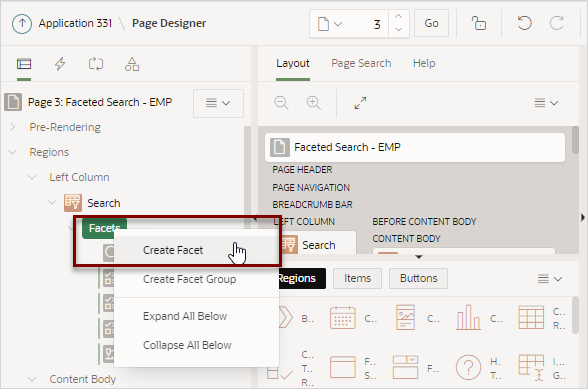Collapse the Content Body node
588x389 pixels.
(32, 379)
